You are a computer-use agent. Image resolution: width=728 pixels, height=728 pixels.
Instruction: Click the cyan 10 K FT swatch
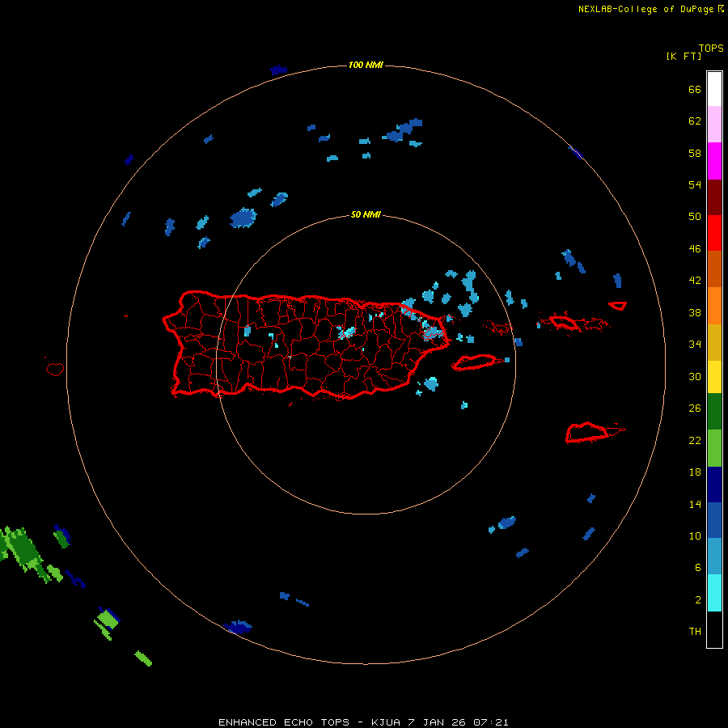pos(714,593)
